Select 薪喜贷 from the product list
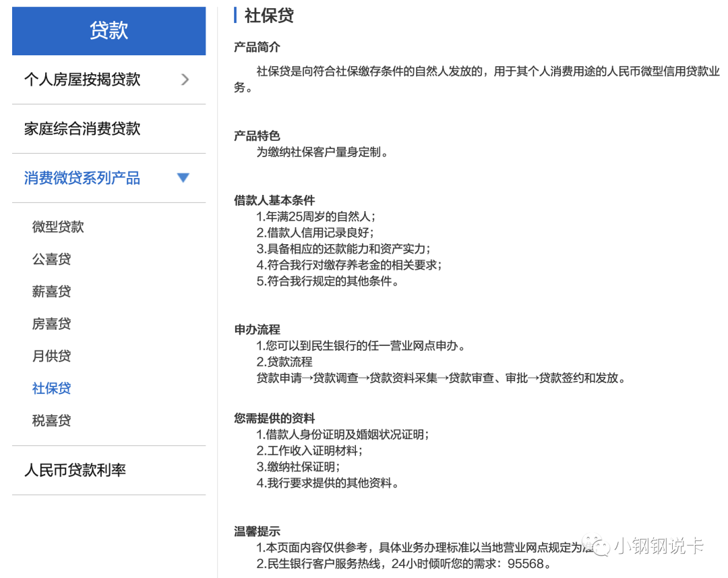This screenshot has width=728, height=578. 52,291
